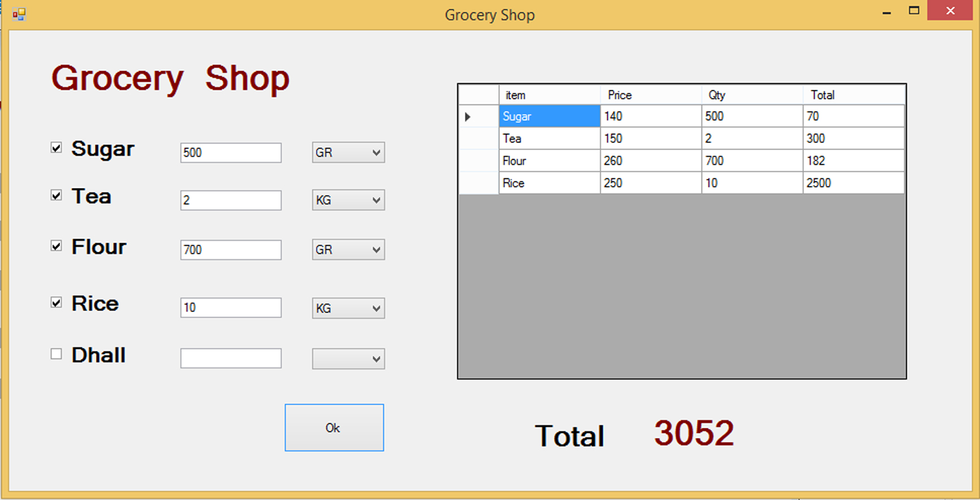Click the Dhall item label
This screenshot has width=980, height=500.
click(98, 355)
